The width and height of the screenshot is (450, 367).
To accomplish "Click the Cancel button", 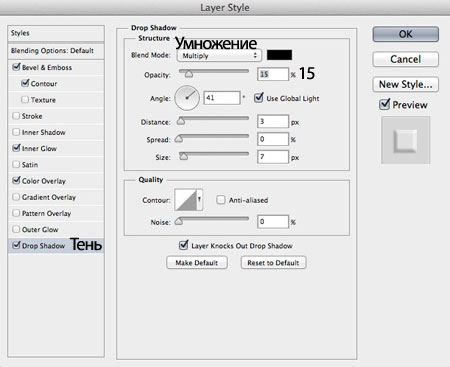I will click(405, 59).
